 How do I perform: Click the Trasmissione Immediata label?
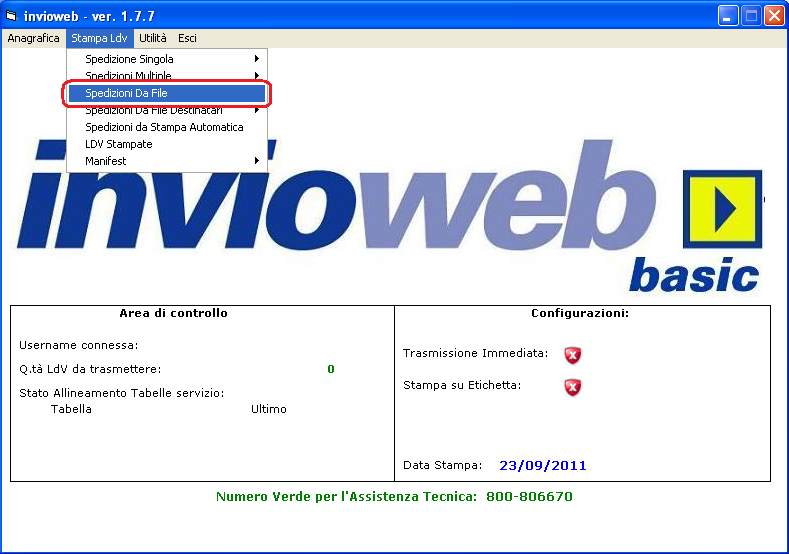tap(476, 353)
